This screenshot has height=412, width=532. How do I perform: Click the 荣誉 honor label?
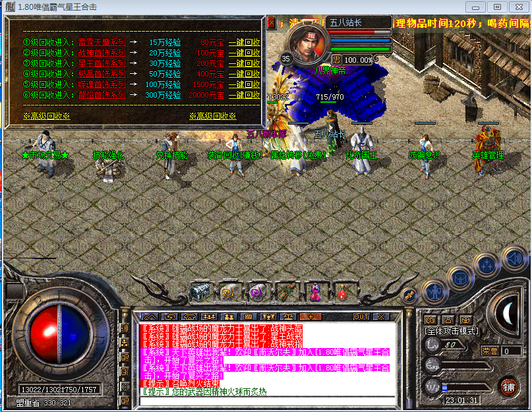[490, 351]
